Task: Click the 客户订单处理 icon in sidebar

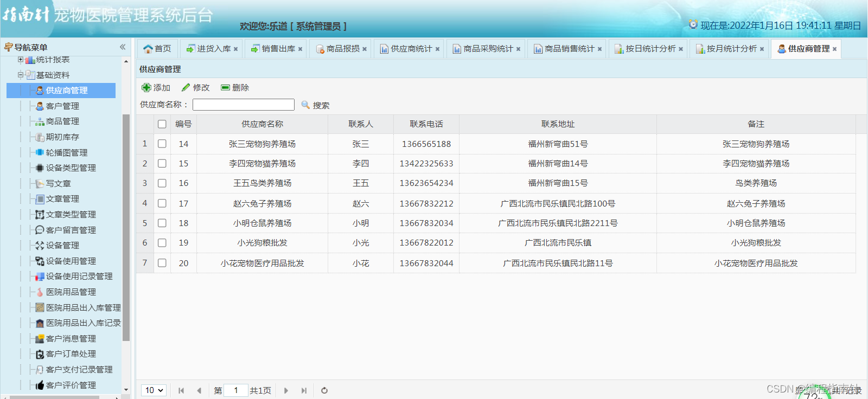Action: pos(40,354)
